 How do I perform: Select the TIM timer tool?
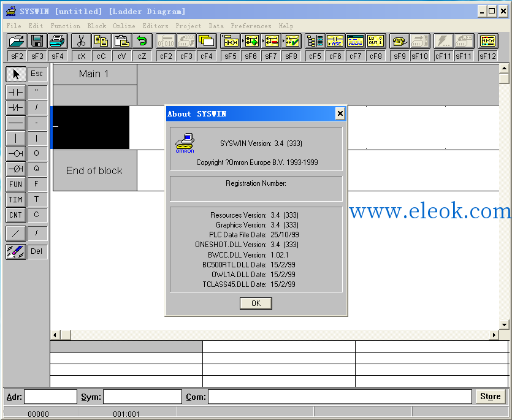(x=16, y=199)
